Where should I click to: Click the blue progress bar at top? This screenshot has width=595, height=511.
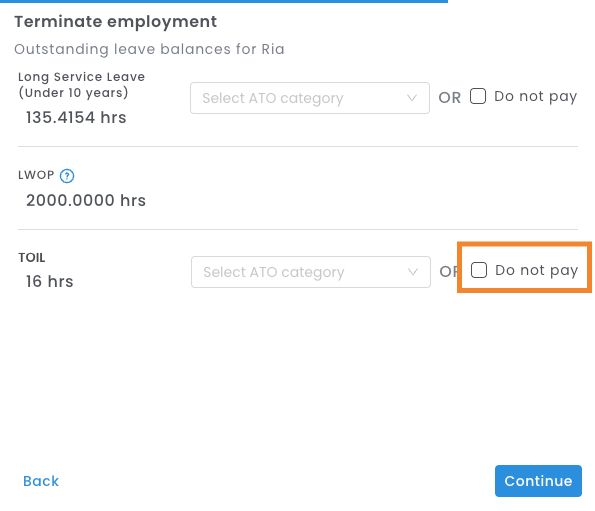coord(224,2)
